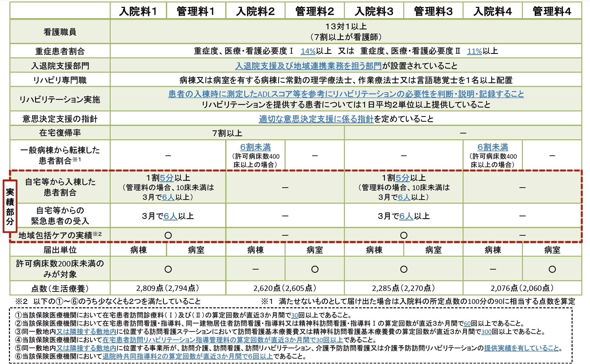Screen dimensions: 590x364
Task: Click 5分 link in 入院料3 自宅等から入棟 cell
Action: pos(403,178)
